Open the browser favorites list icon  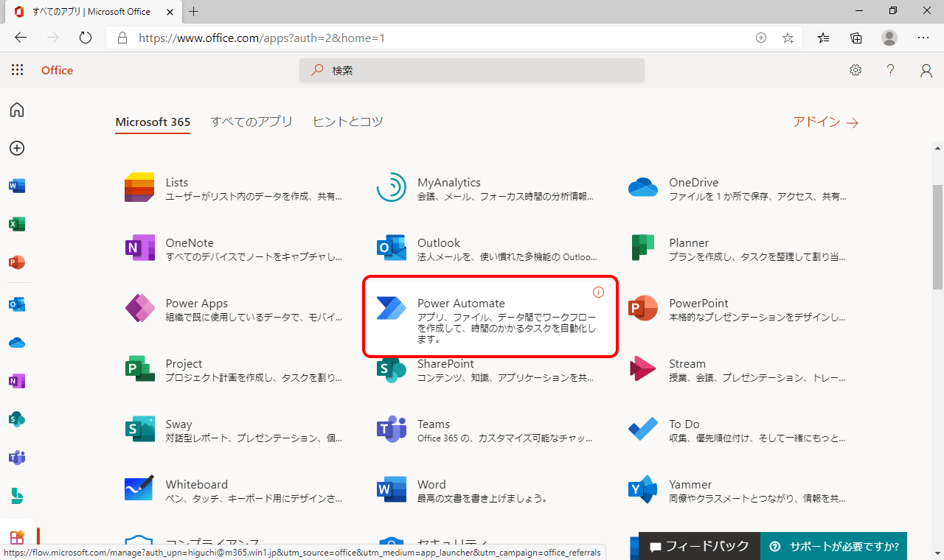pos(824,38)
